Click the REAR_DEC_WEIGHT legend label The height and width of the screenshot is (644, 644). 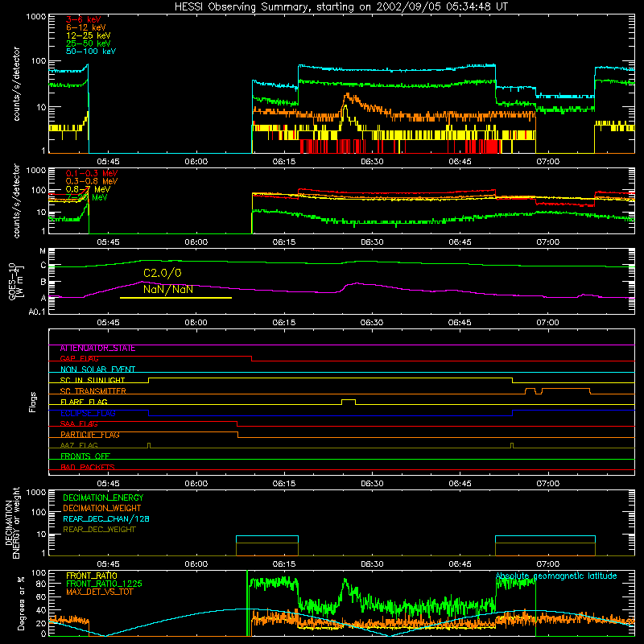point(99,530)
